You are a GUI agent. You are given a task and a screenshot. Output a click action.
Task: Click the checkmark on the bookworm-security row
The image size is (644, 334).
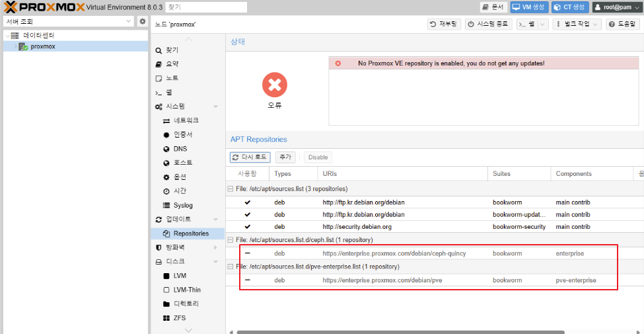tap(247, 227)
